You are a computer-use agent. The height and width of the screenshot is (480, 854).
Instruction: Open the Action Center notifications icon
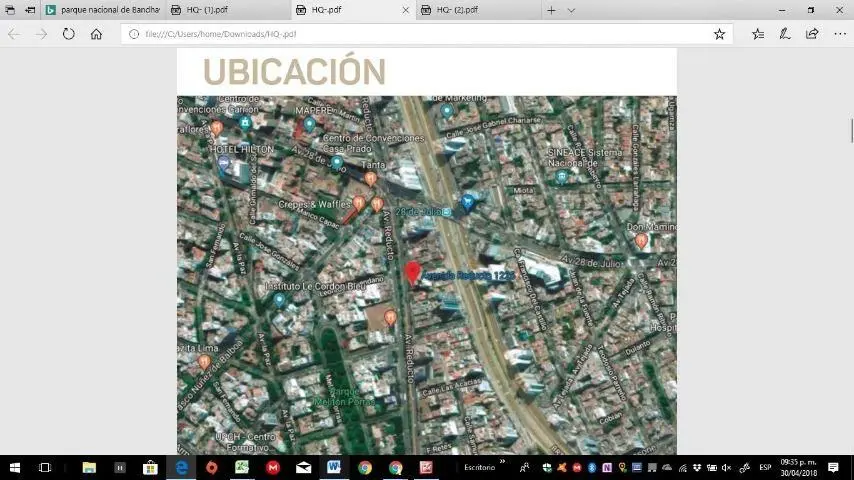(833, 467)
